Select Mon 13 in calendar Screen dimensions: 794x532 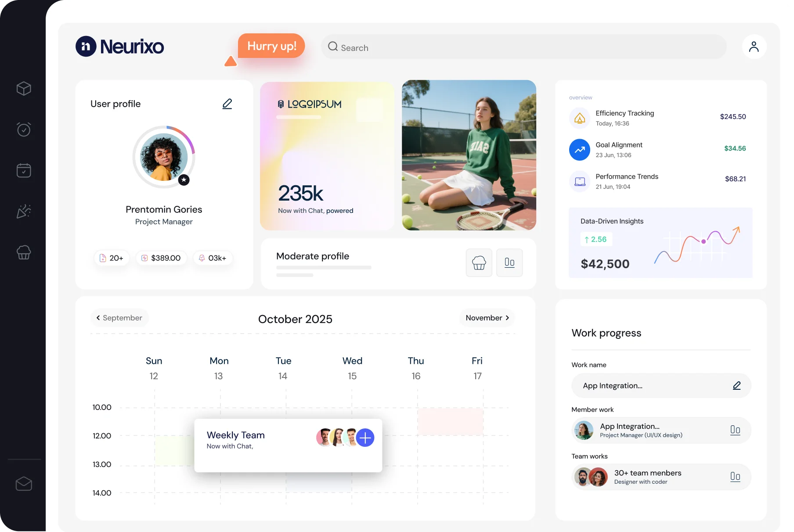(219, 368)
